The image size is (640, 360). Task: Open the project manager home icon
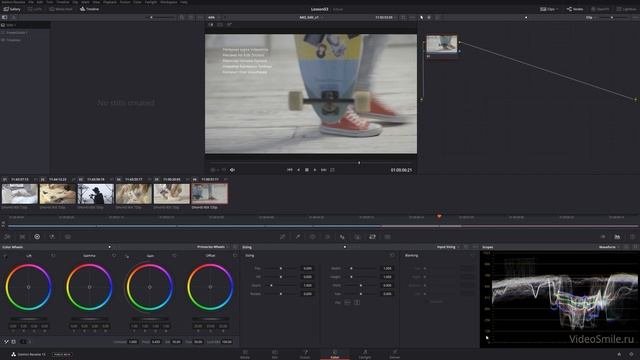pyautogui.click(x=619, y=354)
